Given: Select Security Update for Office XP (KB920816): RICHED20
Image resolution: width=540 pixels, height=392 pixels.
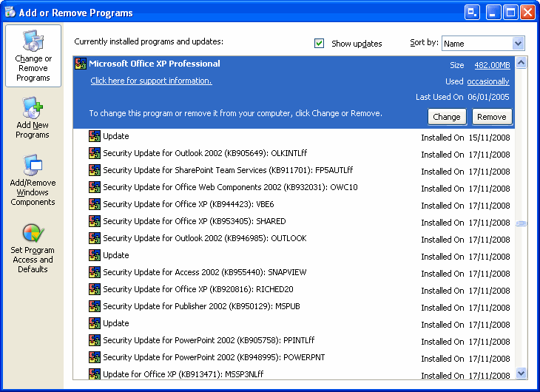Looking at the screenshot, I should 294,289.
